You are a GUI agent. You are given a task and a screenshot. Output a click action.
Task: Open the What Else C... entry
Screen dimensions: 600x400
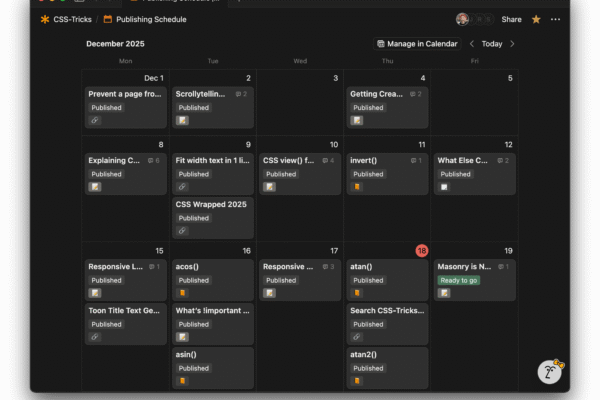(474, 174)
